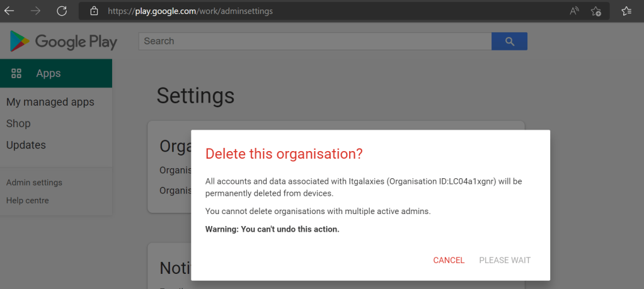
Task: Click the PLEASE WAIT button in dialog
Action: (505, 260)
